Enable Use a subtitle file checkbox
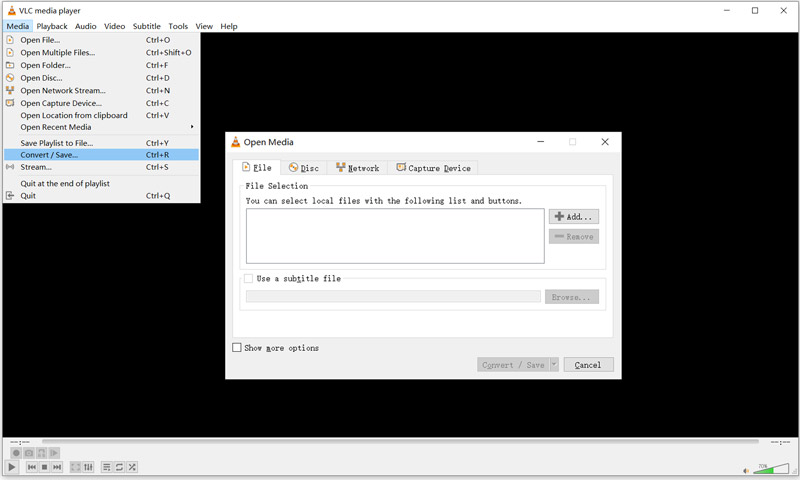 click(248, 279)
